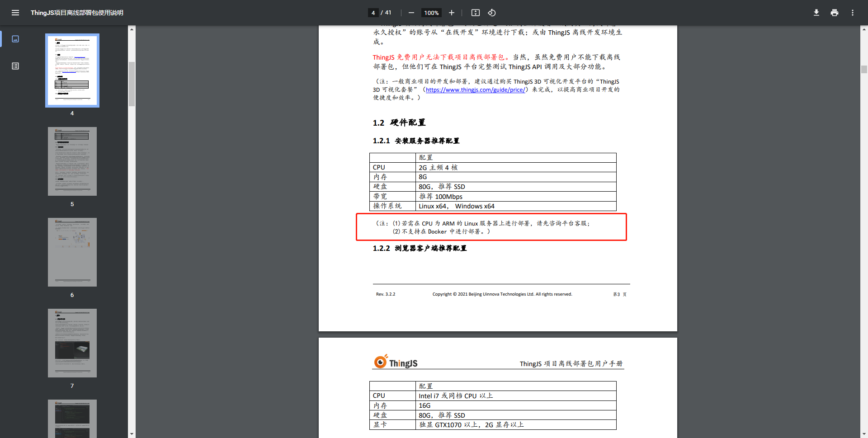Zoom out with the minus button
Viewport: 868px width, 438px height.
411,13
